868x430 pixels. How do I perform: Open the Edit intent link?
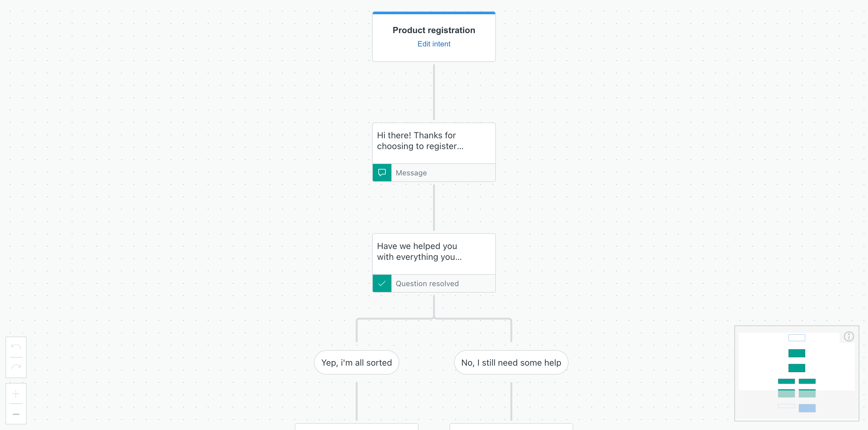tap(434, 44)
